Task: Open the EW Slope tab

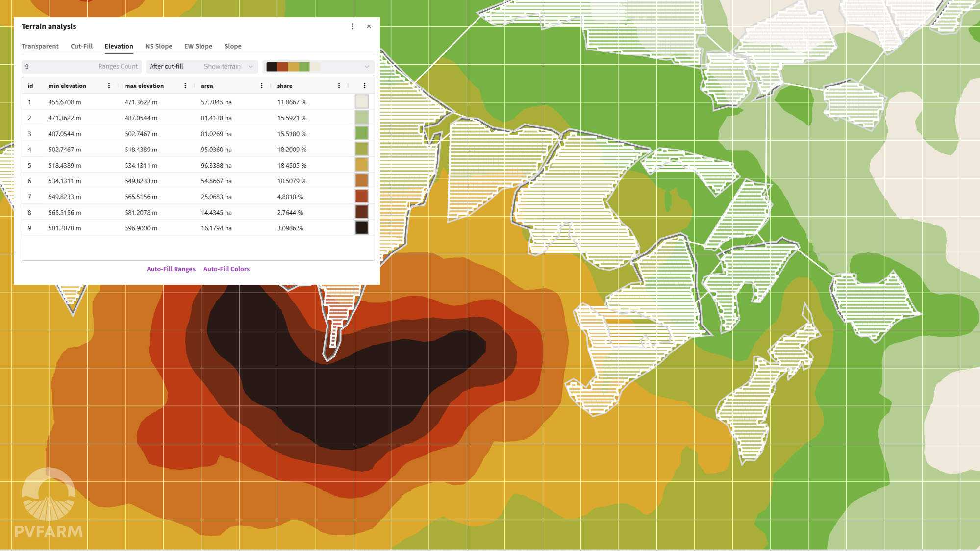Action: point(198,46)
